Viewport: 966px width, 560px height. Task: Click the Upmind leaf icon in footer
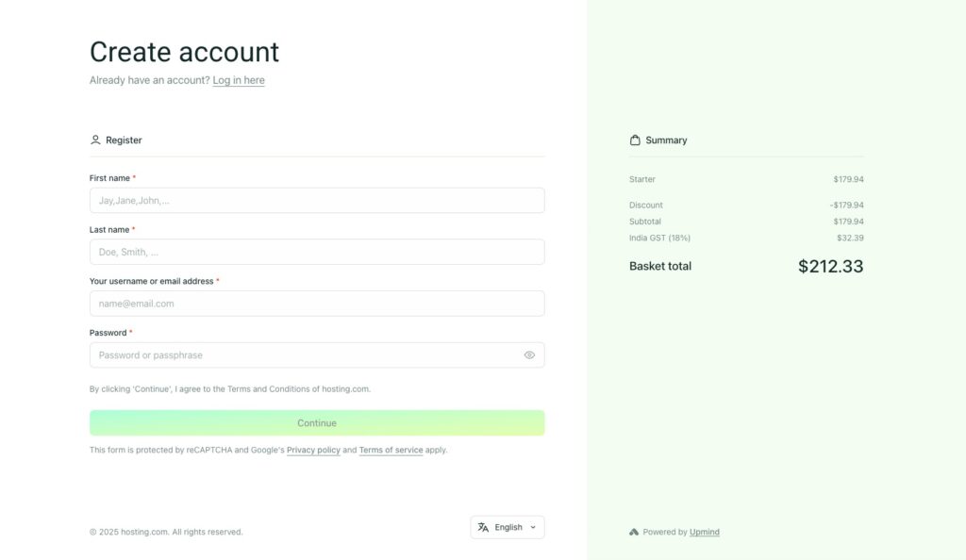(633, 531)
